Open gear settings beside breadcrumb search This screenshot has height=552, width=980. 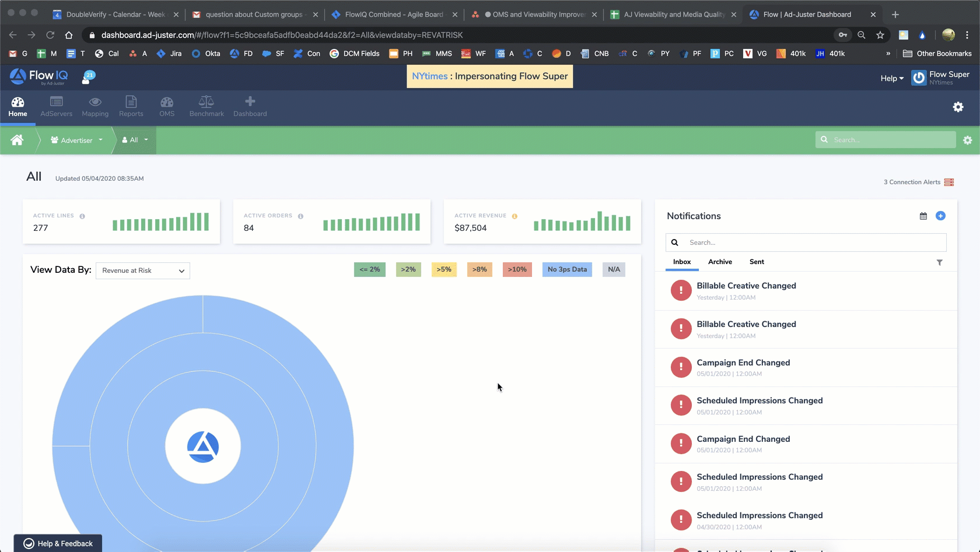[968, 140]
